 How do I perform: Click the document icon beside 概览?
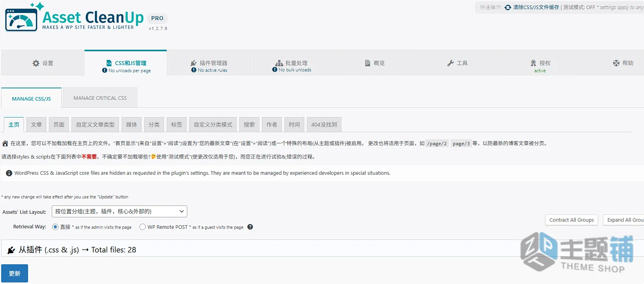(367, 63)
